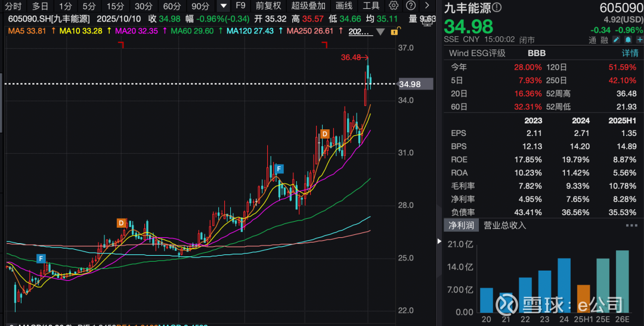Click the blue F marker near price 25
Viewport: 644px width, 326px height.
click(x=41, y=259)
